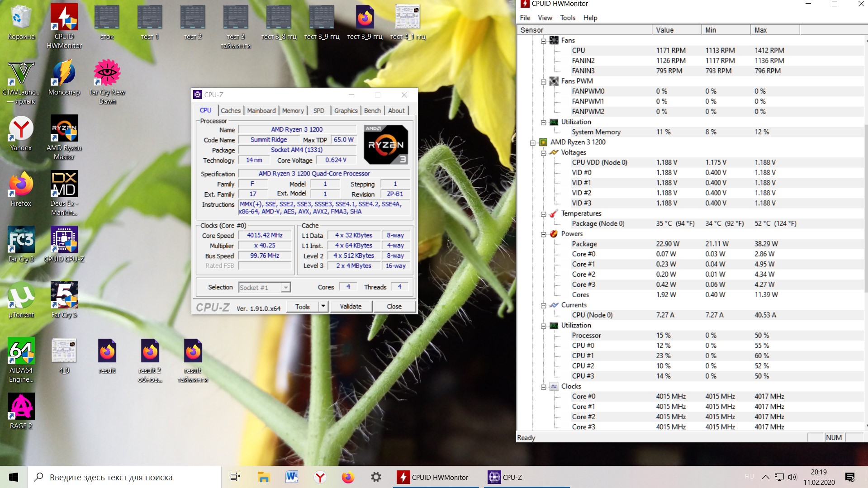Screen dimensions: 868x488
Task: Collapse the Clocks tree node
Action: [x=544, y=387]
